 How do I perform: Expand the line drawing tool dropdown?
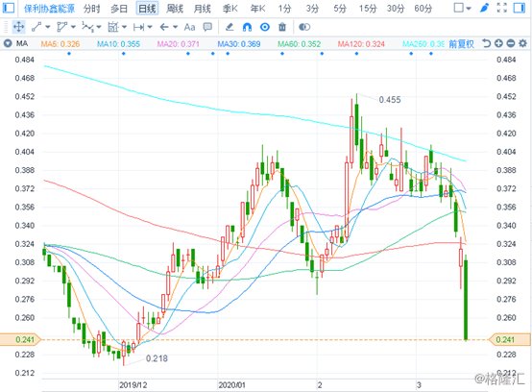click(47, 27)
